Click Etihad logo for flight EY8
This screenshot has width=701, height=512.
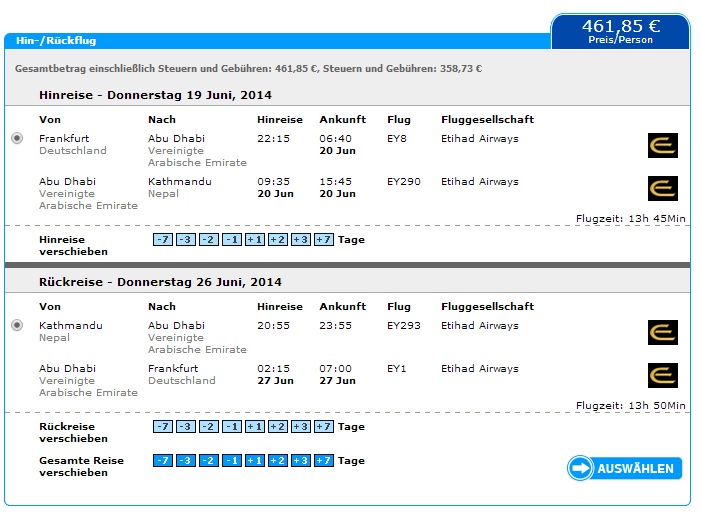coord(663,145)
